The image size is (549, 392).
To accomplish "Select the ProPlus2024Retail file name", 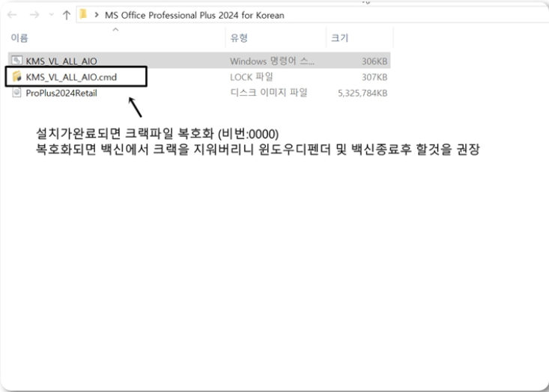I will (x=61, y=94).
